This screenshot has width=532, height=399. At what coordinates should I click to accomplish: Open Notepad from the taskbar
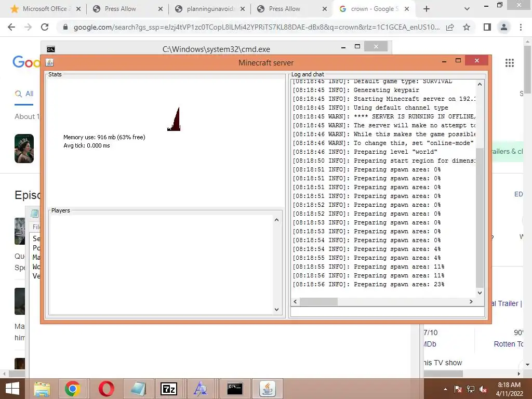[138, 389]
